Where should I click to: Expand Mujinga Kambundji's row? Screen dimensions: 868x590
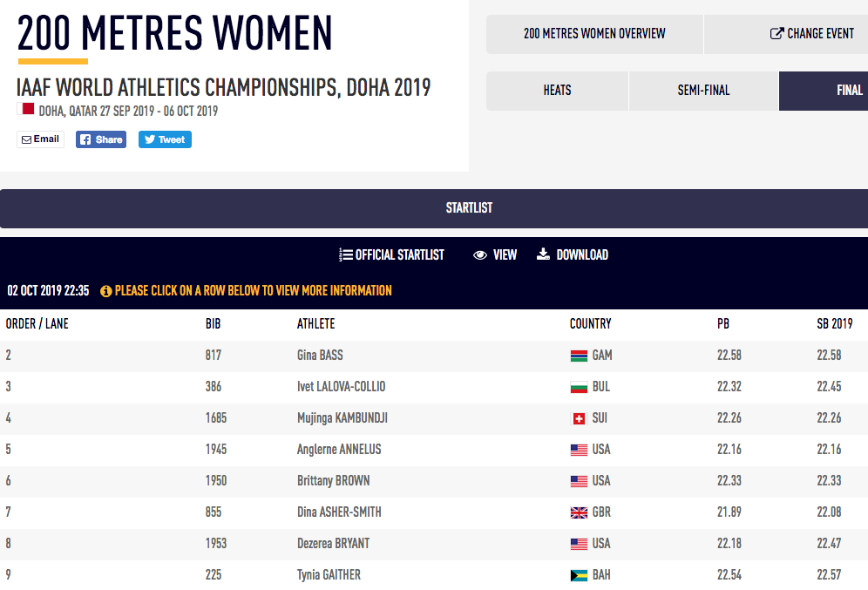[342, 418]
